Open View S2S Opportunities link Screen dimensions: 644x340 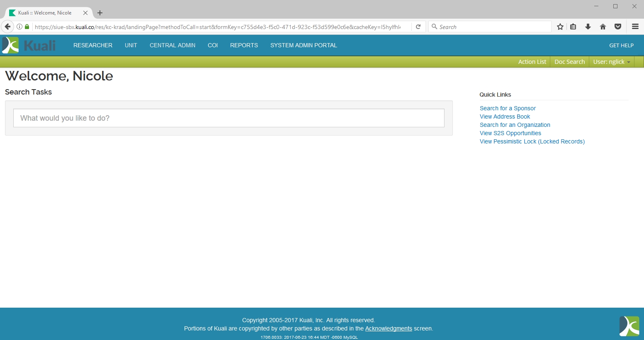coord(510,133)
